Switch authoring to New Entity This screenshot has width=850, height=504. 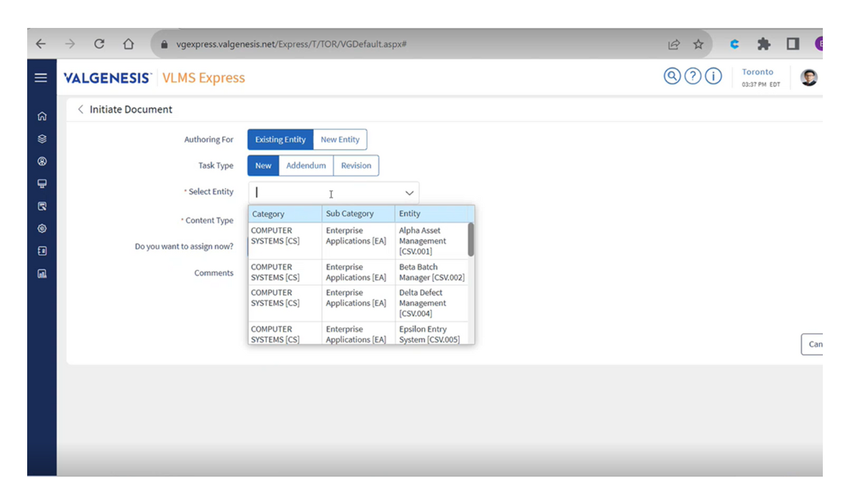click(x=340, y=140)
